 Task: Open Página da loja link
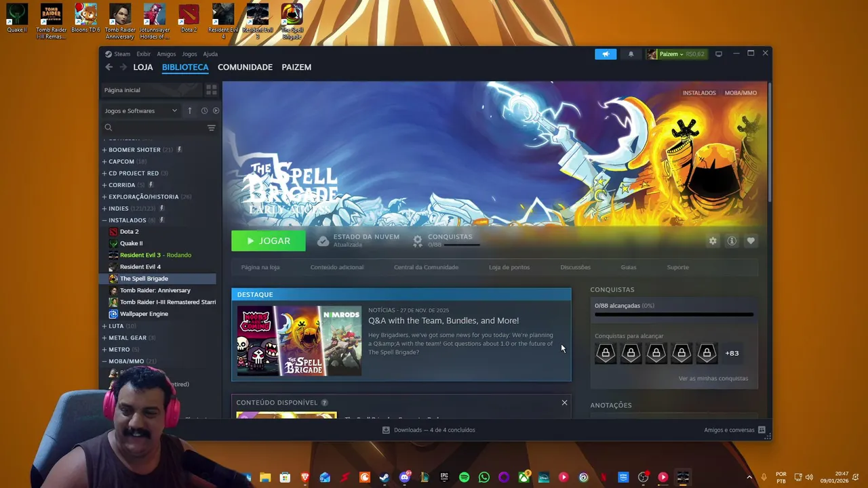pos(260,267)
